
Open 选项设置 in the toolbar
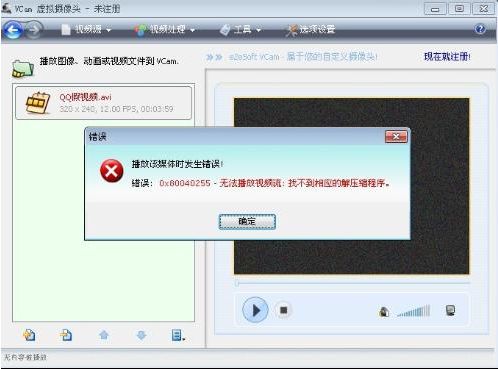(311, 29)
